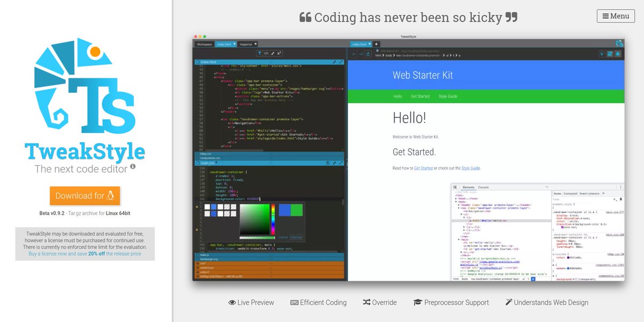Open the Menu button at top right
Screen dimensions: 644x322
(616, 16)
